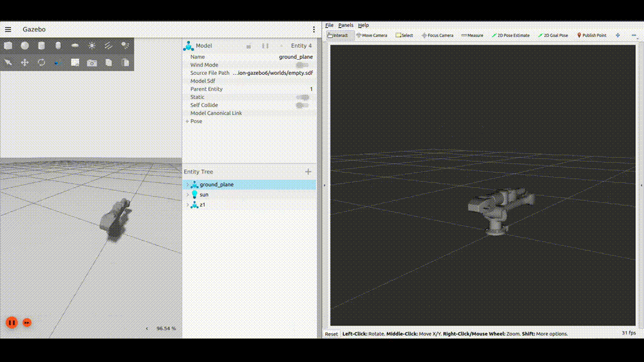The height and width of the screenshot is (362, 644).
Task: Expand the RViz left panel handle
Action: [x=325, y=185]
